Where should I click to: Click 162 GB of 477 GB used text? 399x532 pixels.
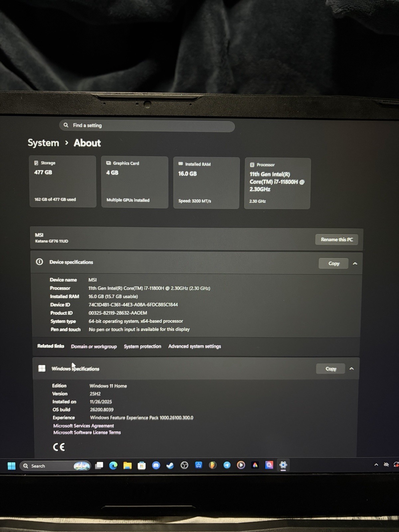click(x=55, y=199)
